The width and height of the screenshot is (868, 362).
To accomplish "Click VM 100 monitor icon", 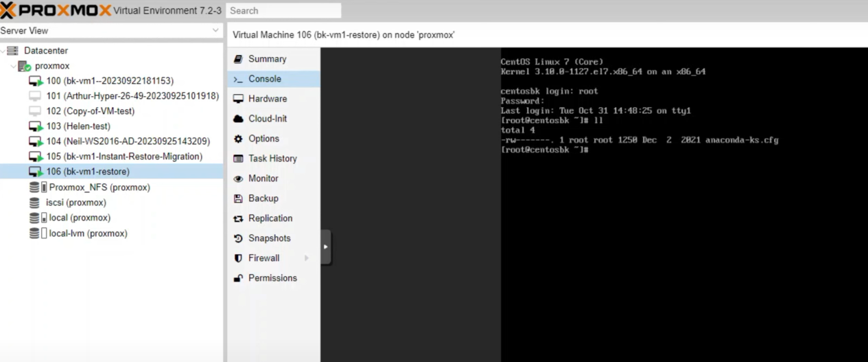I will tap(36, 81).
